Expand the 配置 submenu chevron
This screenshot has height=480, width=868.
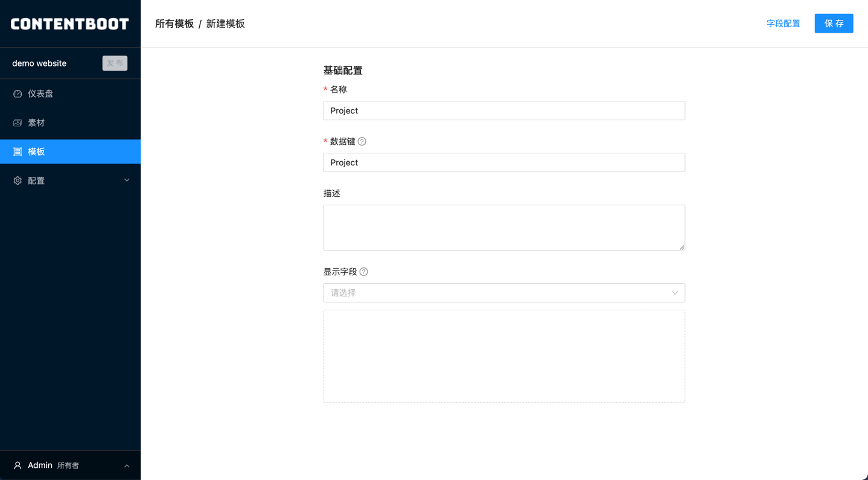(127, 181)
